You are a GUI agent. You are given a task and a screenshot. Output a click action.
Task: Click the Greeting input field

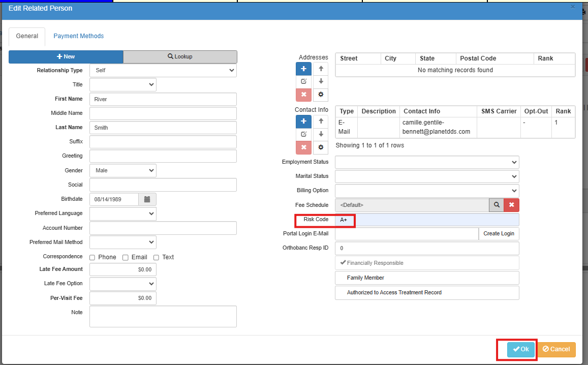(163, 156)
